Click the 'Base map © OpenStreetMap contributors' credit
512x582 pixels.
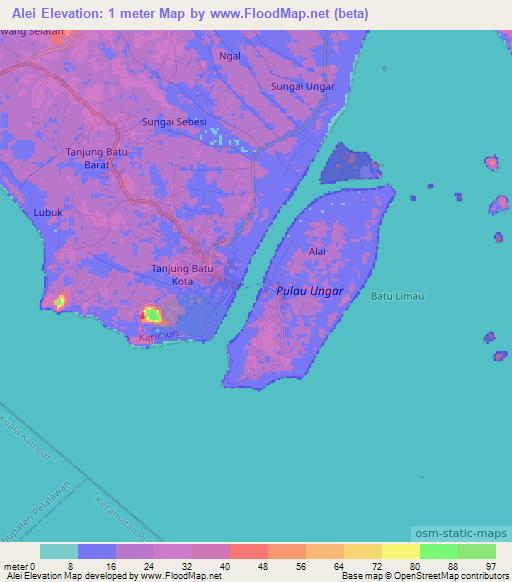(425, 576)
